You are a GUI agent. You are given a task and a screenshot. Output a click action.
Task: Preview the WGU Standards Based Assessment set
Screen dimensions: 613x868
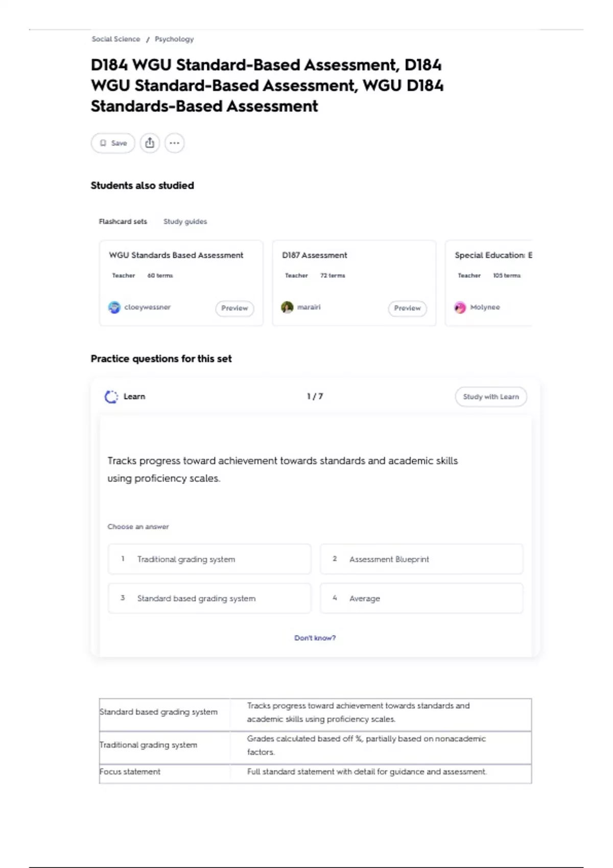coord(234,308)
